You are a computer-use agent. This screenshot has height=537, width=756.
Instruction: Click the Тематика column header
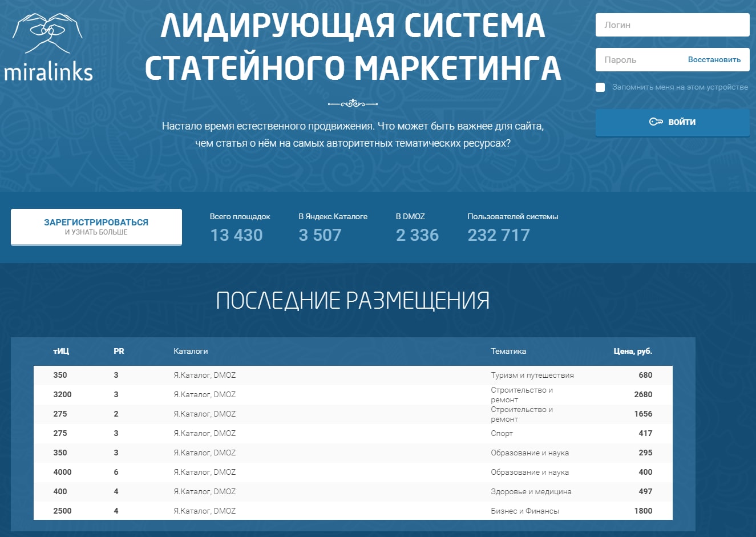point(508,351)
